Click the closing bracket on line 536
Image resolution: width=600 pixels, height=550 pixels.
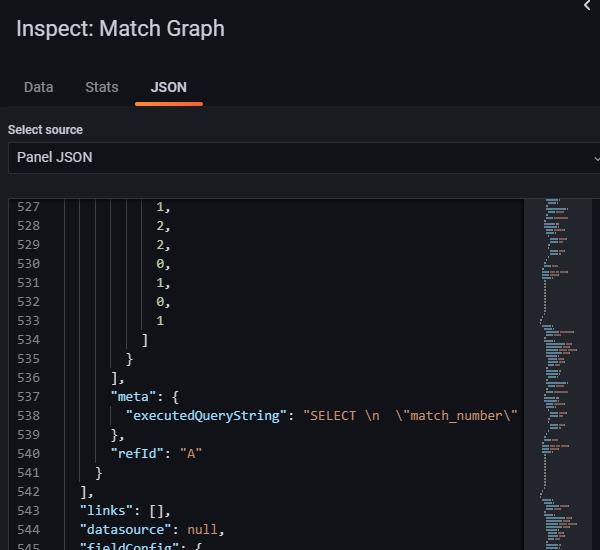pyautogui.click(x=115, y=378)
